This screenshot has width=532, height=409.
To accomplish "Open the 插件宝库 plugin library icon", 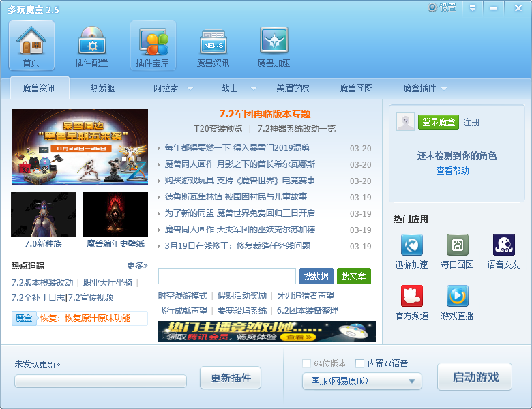I will 153,46.
